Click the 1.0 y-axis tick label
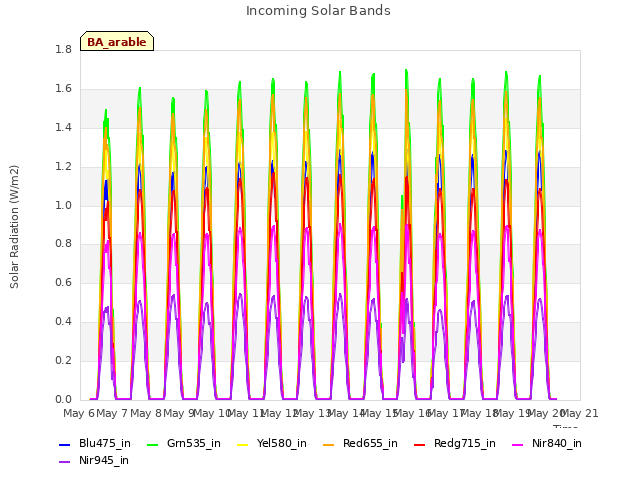The image size is (640, 480). pyautogui.click(x=63, y=205)
